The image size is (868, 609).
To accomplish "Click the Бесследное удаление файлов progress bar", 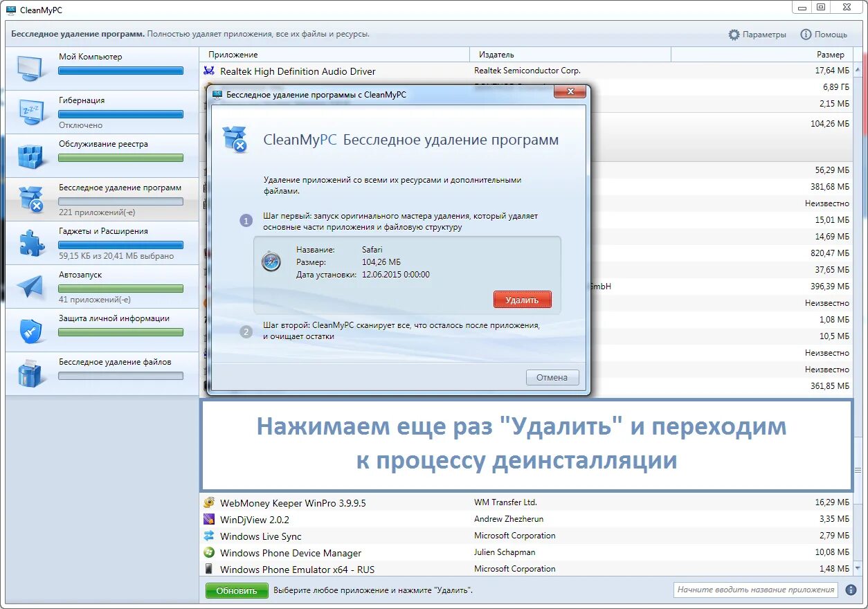I will pyautogui.click(x=121, y=376).
